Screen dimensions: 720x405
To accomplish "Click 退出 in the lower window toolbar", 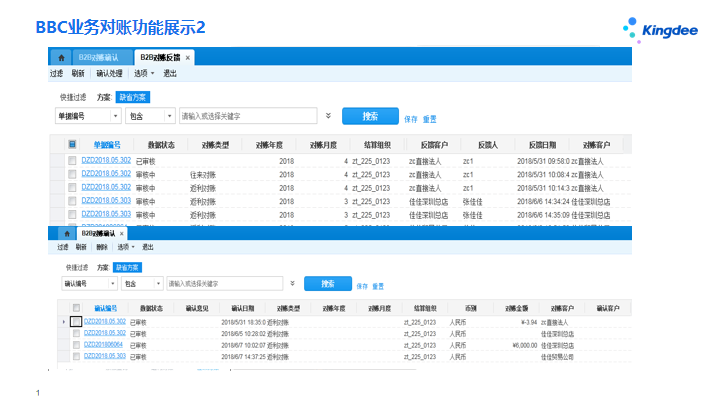I will [147, 247].
